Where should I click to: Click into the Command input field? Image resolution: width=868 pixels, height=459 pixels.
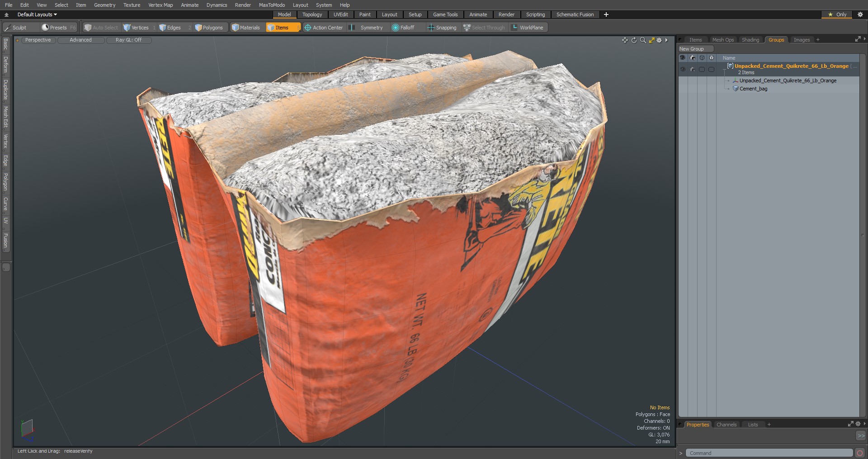pos(769,453)
